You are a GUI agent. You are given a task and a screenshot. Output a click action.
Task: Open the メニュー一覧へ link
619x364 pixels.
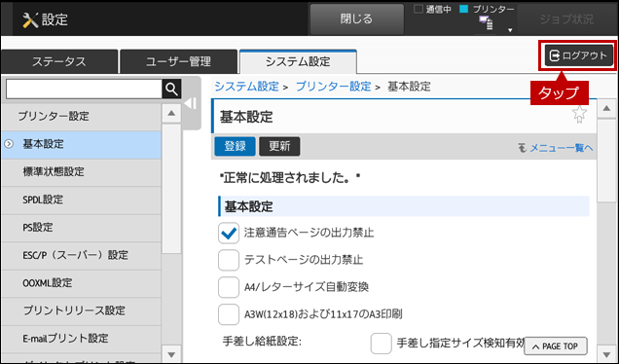pos(561,148)
